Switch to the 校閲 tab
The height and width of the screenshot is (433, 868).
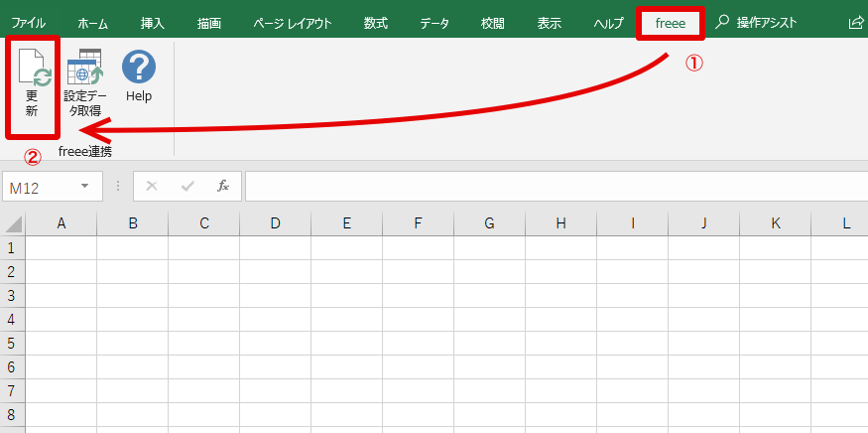pyautogui.click(x=493, y=23)
